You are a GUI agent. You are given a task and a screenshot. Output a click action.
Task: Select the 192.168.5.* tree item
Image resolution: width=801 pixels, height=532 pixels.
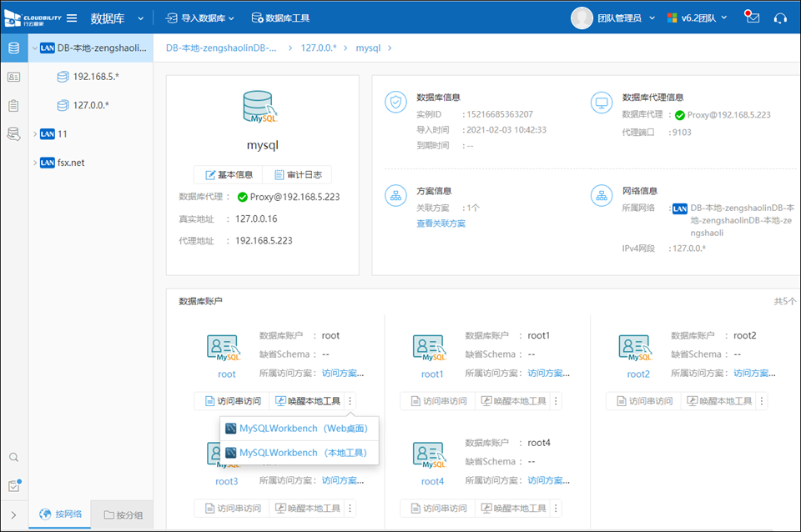coord(95,77)
